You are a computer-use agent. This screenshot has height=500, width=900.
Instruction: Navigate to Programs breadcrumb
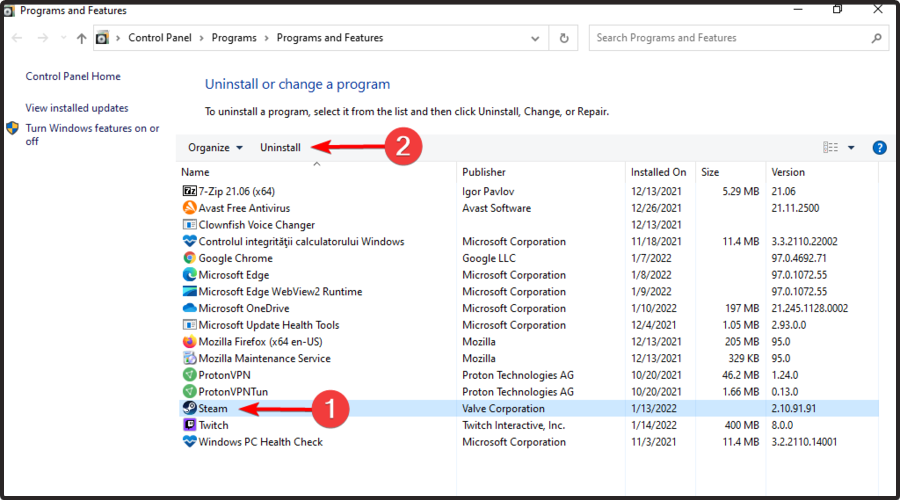234,38
